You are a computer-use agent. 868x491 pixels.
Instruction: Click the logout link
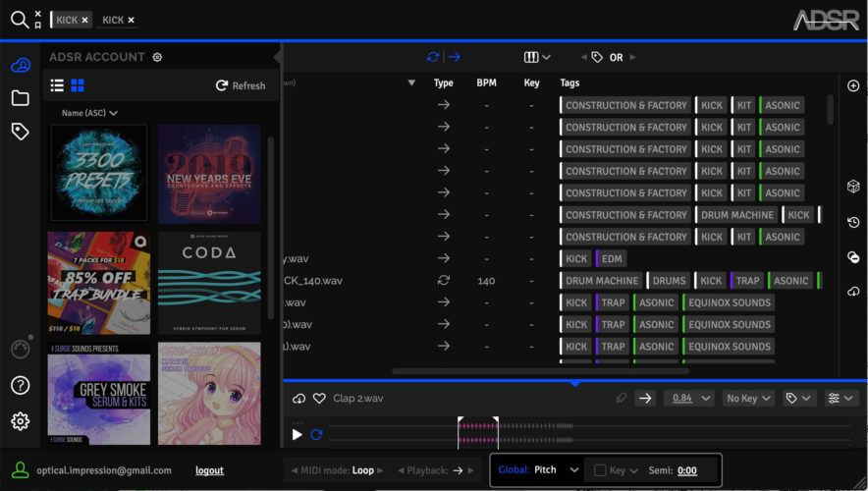click(208, 470)
